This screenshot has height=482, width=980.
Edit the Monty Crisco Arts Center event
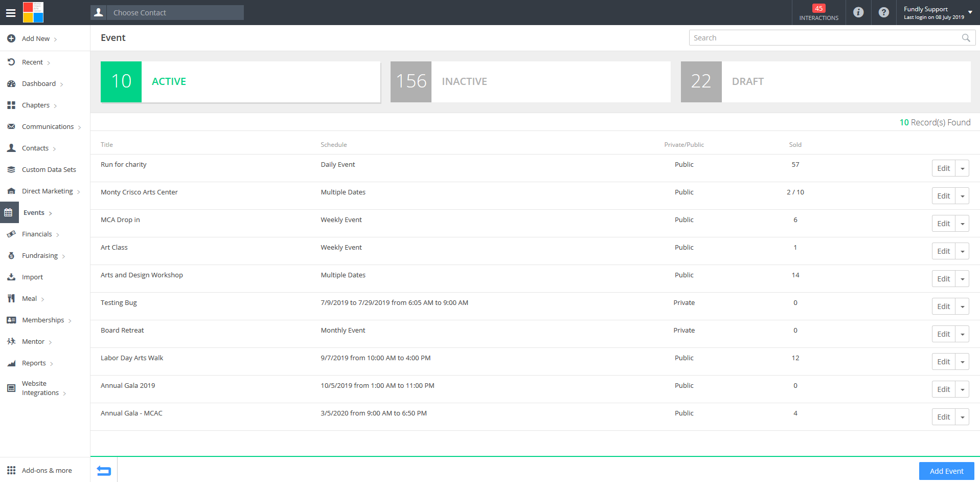[943, 196]
